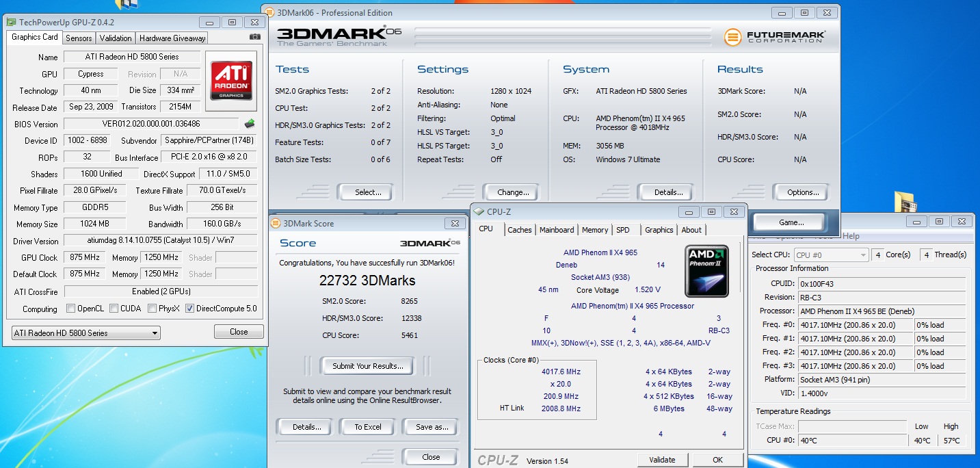Click the CPUID 0x100F43 field
This screenshot has height=468, width=980.
882,284
